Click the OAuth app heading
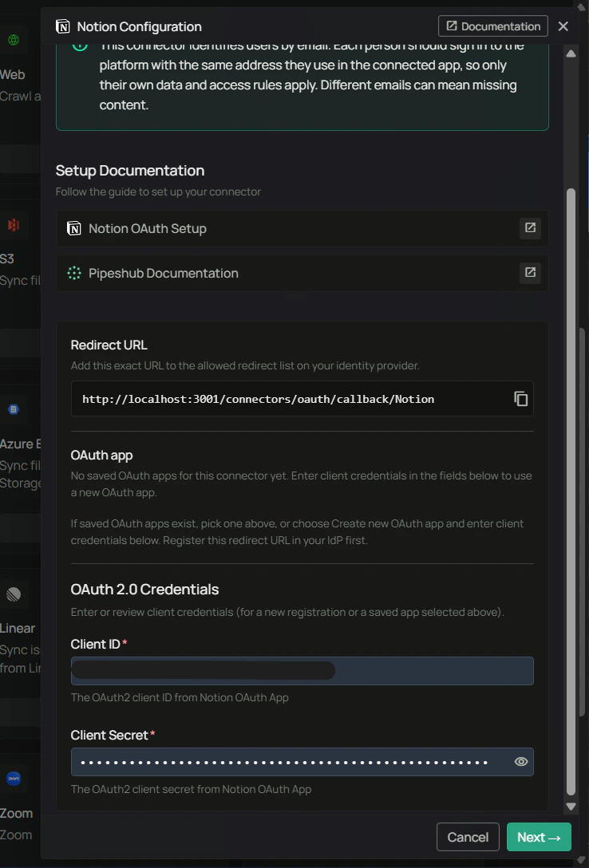 [102, 455]
